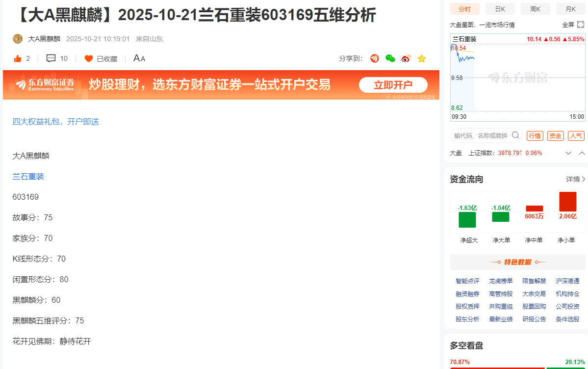The height and width of the screenshot is (369, 588).
Task: Open 智能点评 link
Action: (x=467, y=281)
